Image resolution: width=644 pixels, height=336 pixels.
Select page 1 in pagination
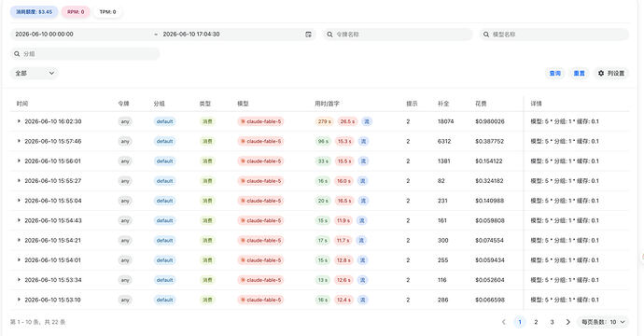520,322
